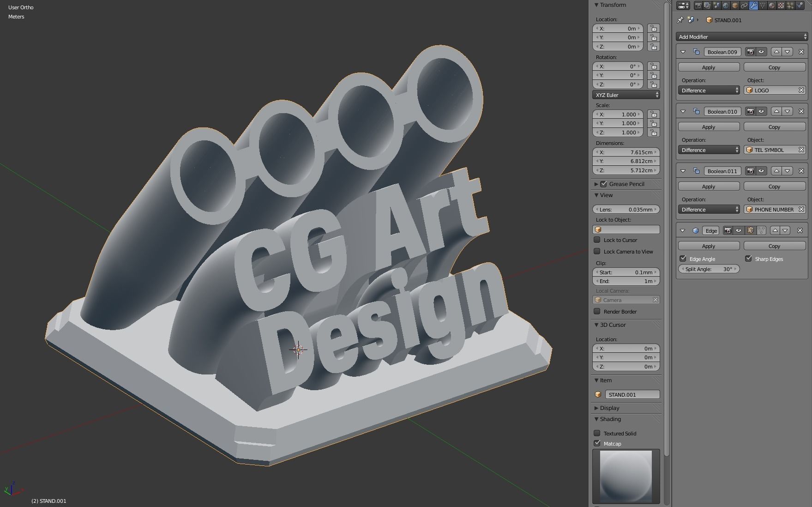Select the Modifiers wrench properties tab

(753, 6)
